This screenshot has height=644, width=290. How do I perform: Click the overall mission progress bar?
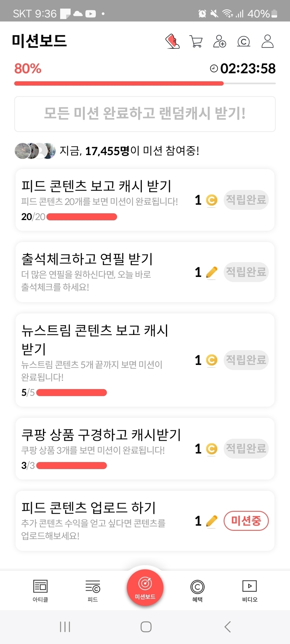(x=145, y=83)
